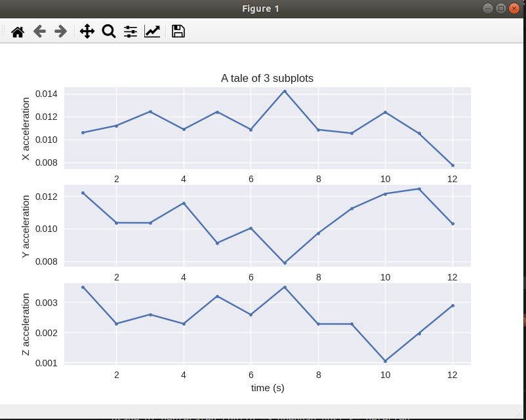The image size is (526, 420).
Task: Minimize the Figure 1 window
Action: point(488,9)
